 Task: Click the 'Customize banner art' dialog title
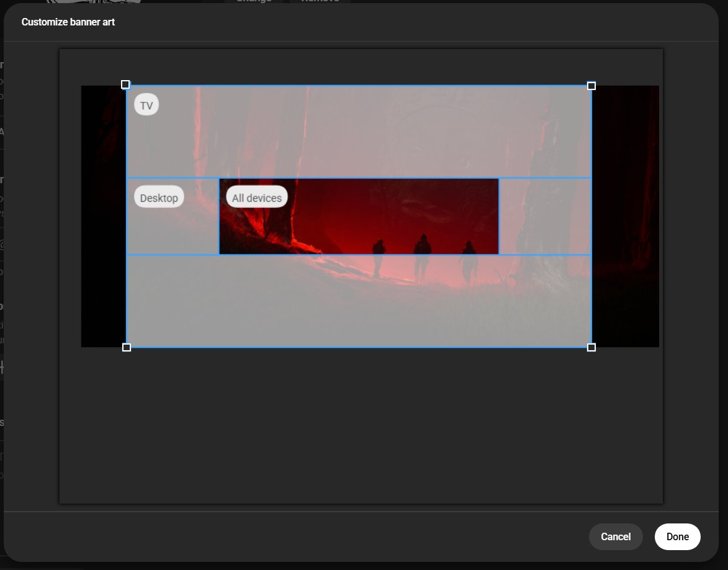click(68, 22)
